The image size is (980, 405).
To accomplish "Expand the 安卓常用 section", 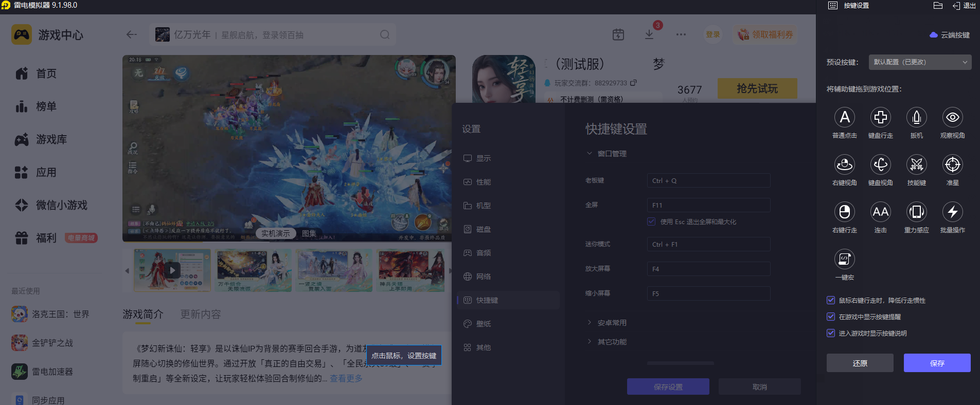I will coord(607,323).
